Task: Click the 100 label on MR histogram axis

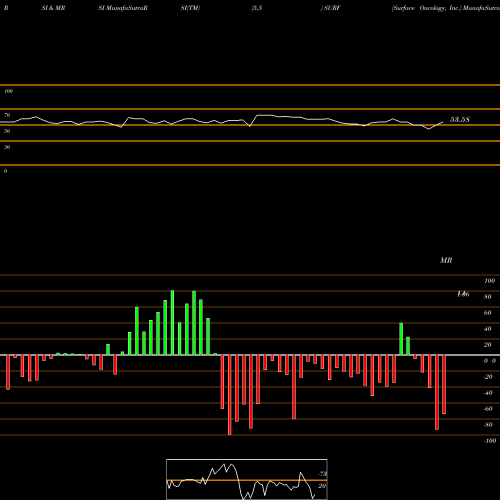Action: 489,281
